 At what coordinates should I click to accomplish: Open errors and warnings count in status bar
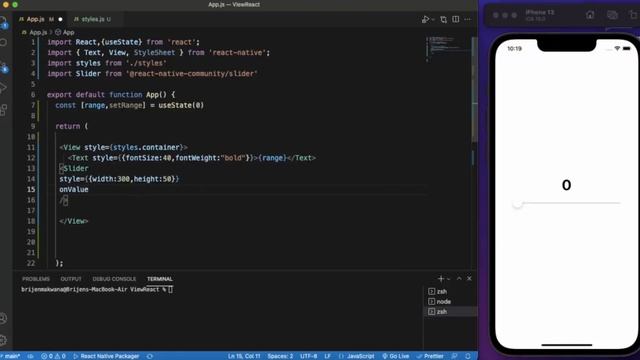pos(53,356)
